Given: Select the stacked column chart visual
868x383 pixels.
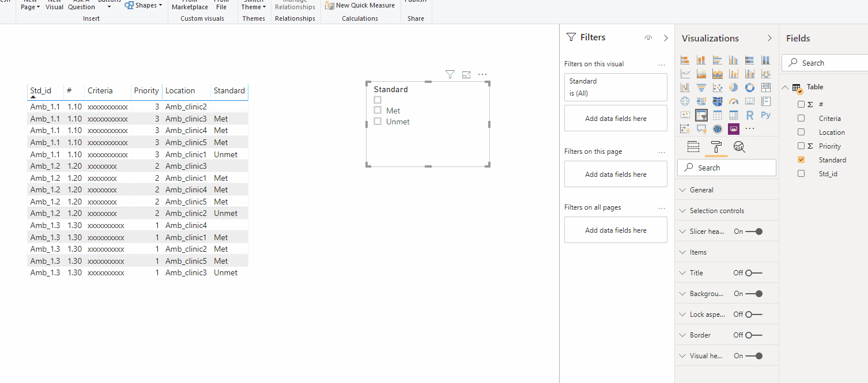Looking at the screenshot, I should (x=701, y=60).
